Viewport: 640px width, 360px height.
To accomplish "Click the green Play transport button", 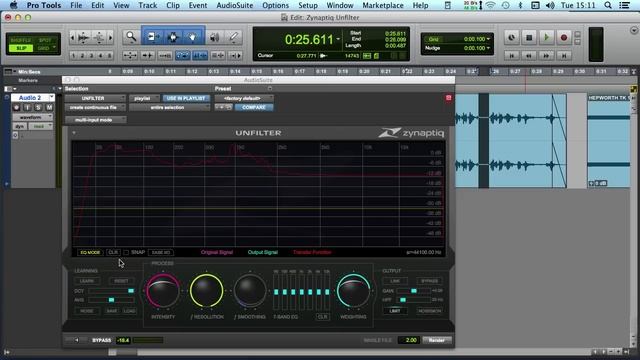I will point(546,38).
